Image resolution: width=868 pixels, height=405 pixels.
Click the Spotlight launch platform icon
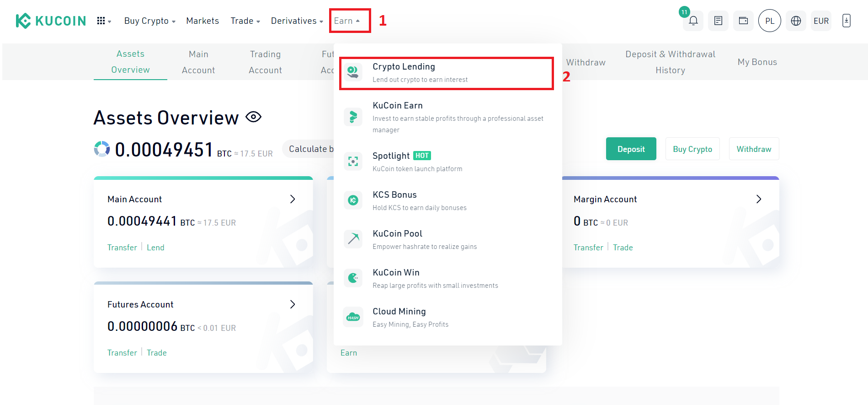353,161
